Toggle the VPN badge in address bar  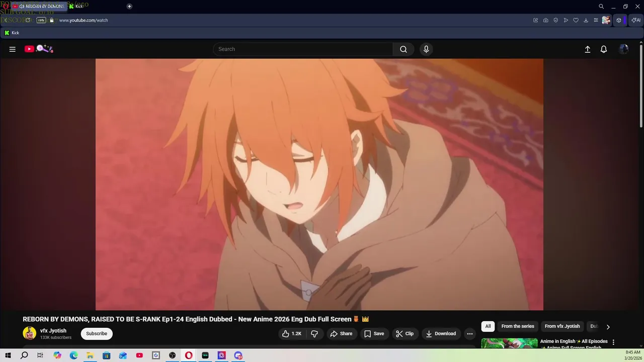[41, 20]
